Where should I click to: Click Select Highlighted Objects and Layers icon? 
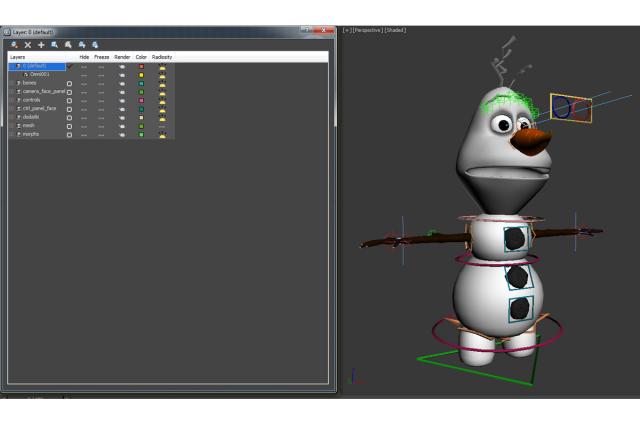(55, 45)
